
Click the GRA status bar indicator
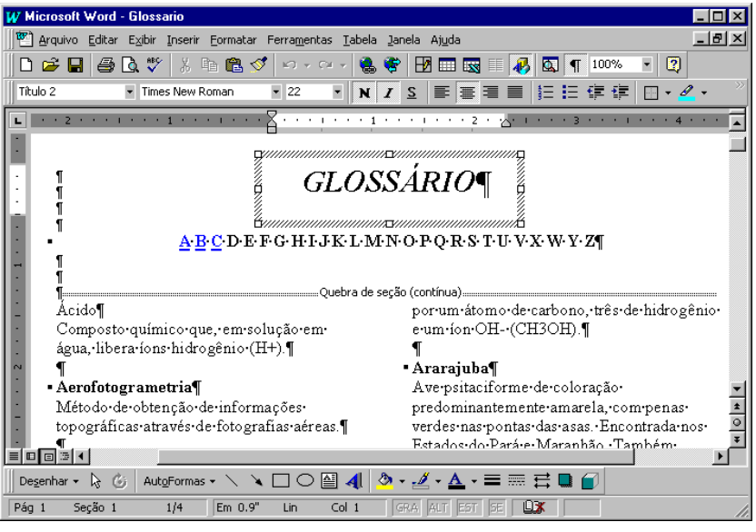[407, 507]
